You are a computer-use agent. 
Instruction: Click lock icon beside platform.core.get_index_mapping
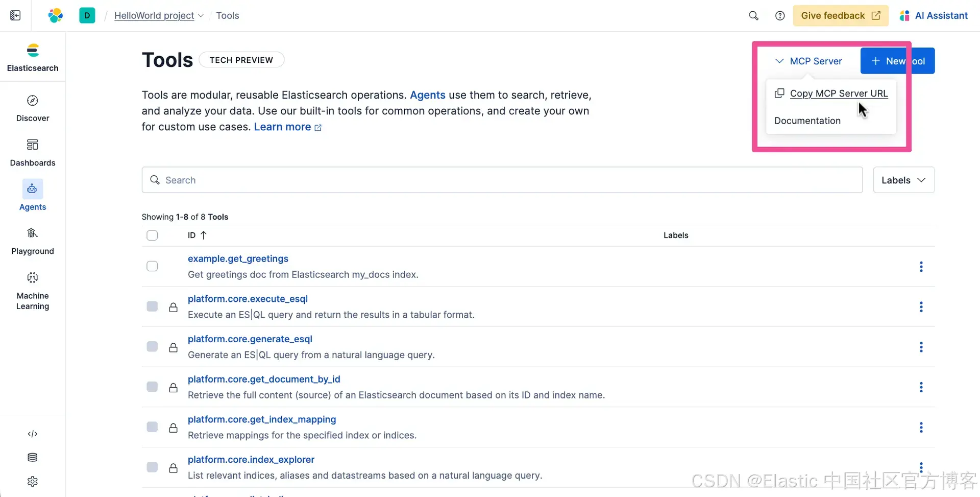(x=174, y=428)
